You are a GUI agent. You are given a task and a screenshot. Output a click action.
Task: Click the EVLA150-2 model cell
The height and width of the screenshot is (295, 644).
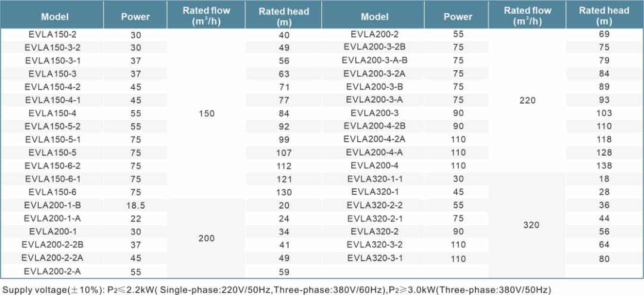point(51,35)
